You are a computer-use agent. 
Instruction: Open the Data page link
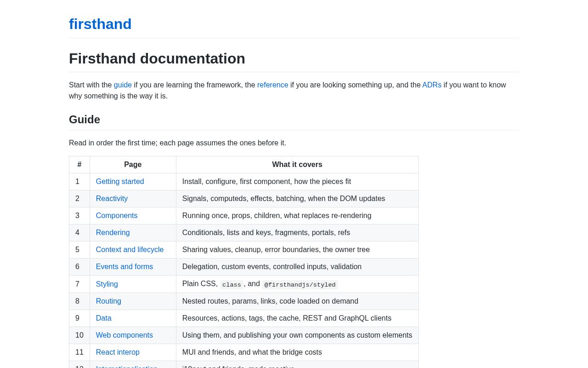[103, 318]
